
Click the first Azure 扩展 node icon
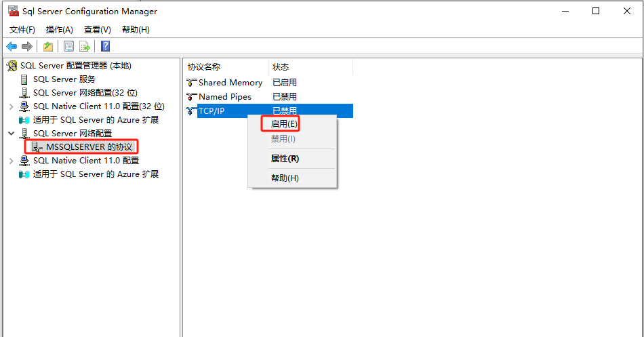pos(24,120)
